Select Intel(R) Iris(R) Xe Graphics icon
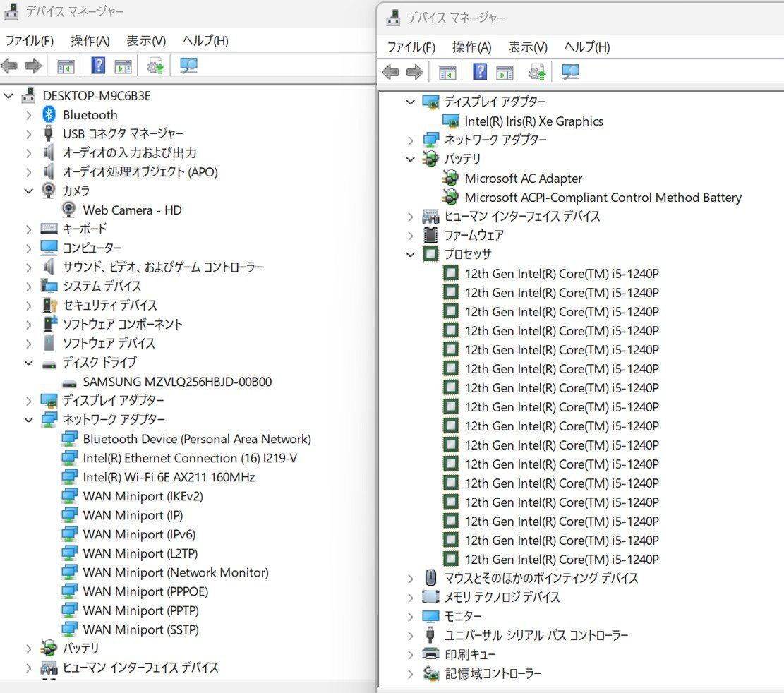The image size is (784, 693). tap(450, 121)
